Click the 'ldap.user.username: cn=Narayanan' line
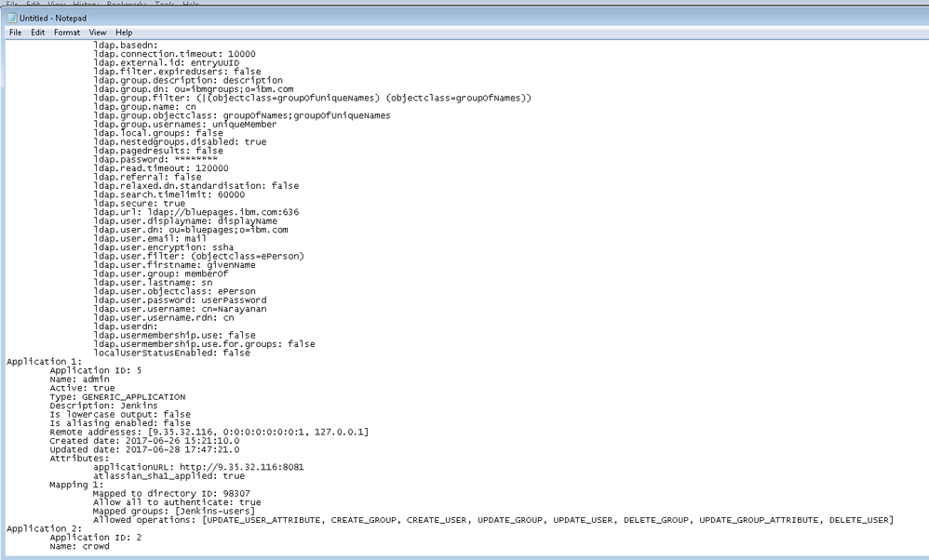This screenshot has height=560, width=929. [180, 309]
